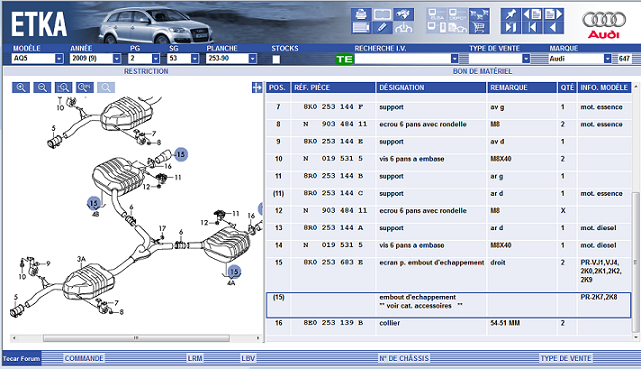Click LRM in bottom bar
Screen dimensions: 641x369
(195, 358)
